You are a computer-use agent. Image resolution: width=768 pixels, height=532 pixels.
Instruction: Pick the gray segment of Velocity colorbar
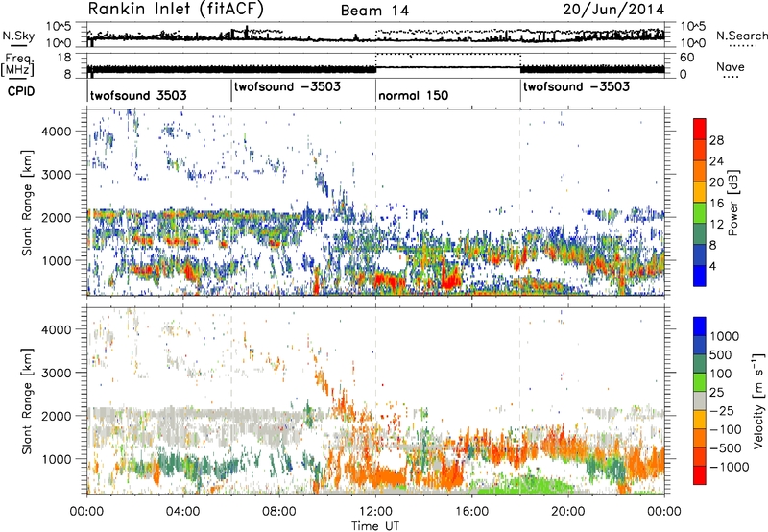(700, 400)
